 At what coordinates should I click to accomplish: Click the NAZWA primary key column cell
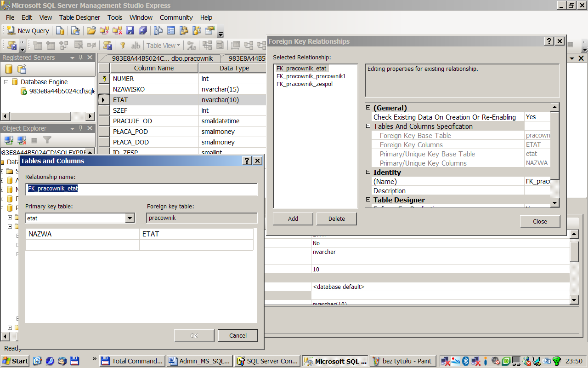(x=83, y=234)
